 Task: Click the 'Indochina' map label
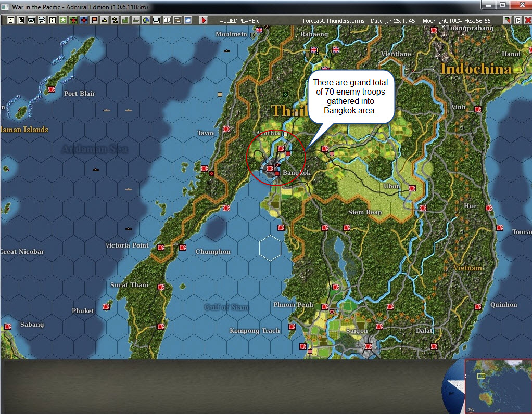coord(476,69)
